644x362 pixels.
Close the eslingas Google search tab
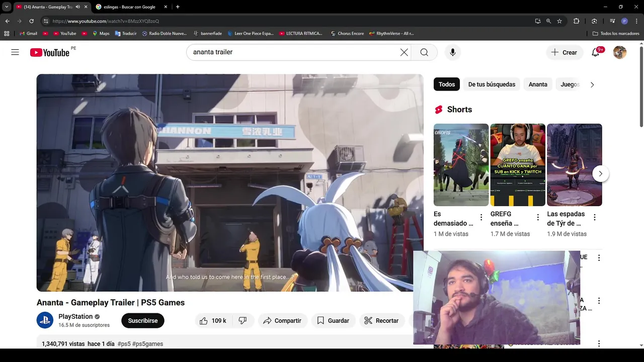tap(167, 7)
